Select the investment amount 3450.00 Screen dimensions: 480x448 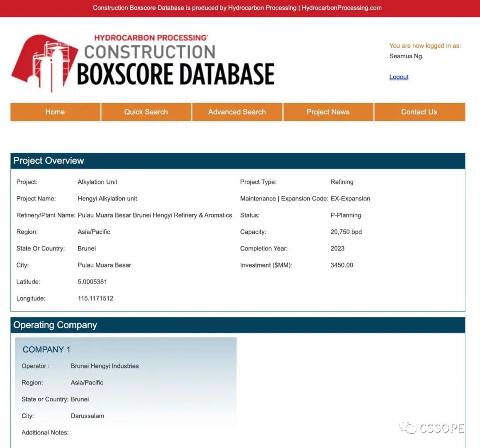point(342,265)
